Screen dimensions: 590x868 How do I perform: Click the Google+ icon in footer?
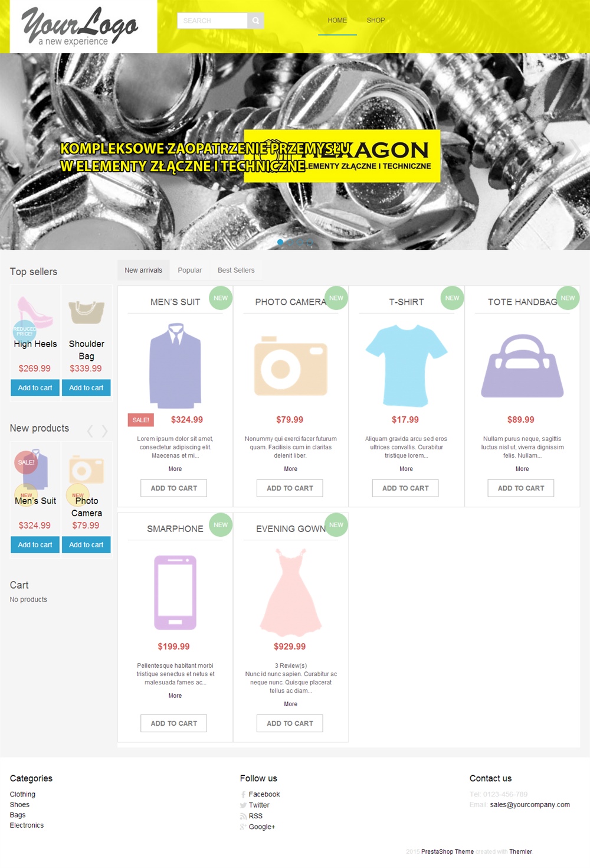[243, 827]
